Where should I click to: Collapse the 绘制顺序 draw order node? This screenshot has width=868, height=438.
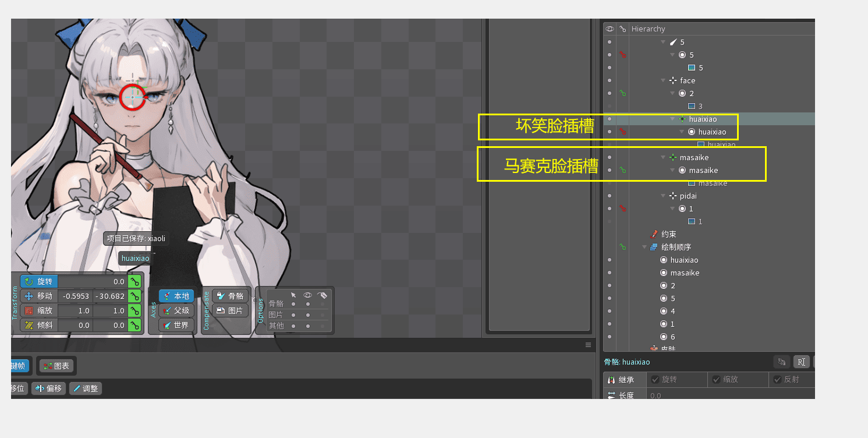(644, 247)
